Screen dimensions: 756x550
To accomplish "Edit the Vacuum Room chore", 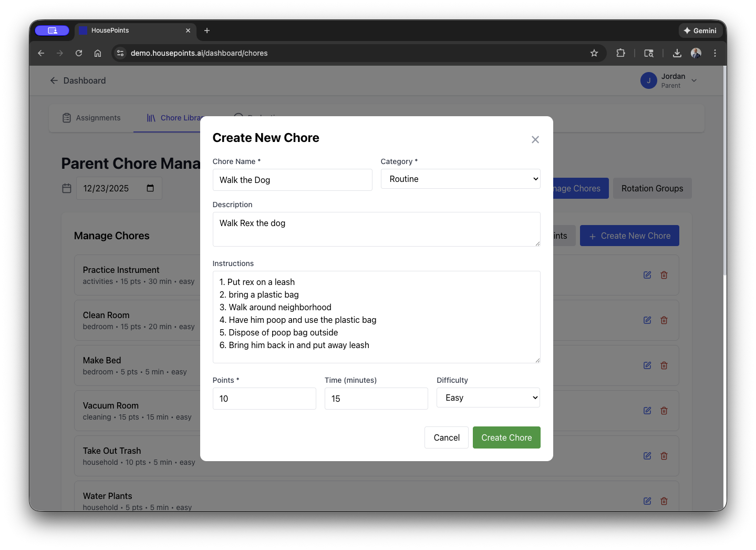I will (647, 411).
